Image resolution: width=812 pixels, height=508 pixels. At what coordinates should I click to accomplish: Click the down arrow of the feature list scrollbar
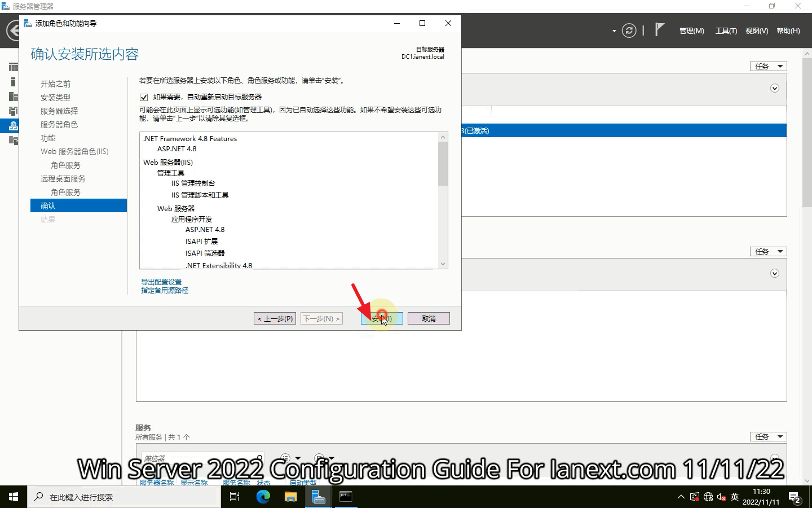[443, 264]
